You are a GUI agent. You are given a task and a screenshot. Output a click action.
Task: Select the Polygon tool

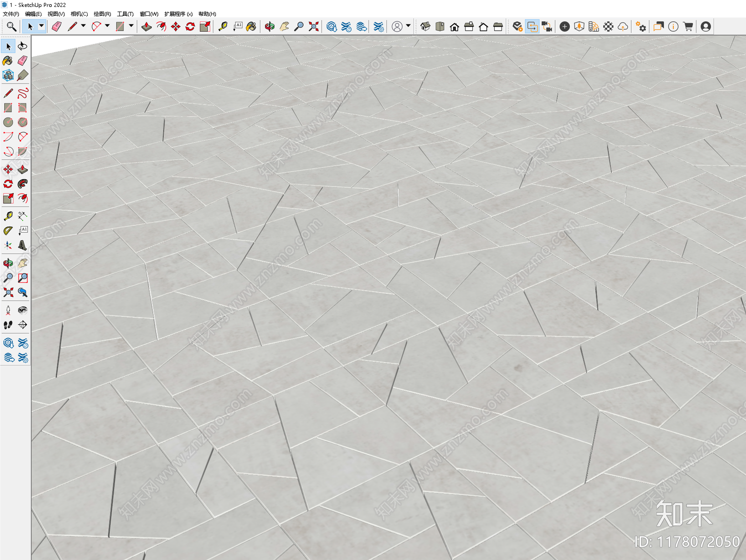tap(22, 122)
